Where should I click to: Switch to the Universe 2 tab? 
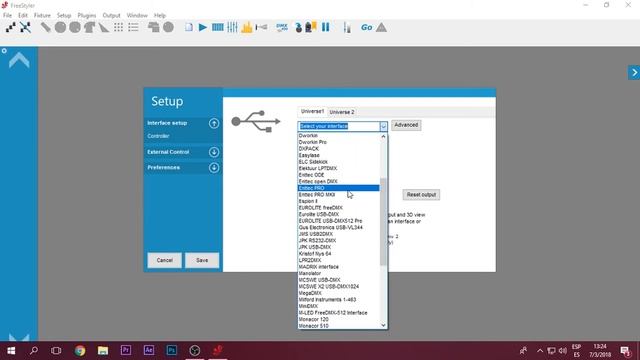click(342, 112)
